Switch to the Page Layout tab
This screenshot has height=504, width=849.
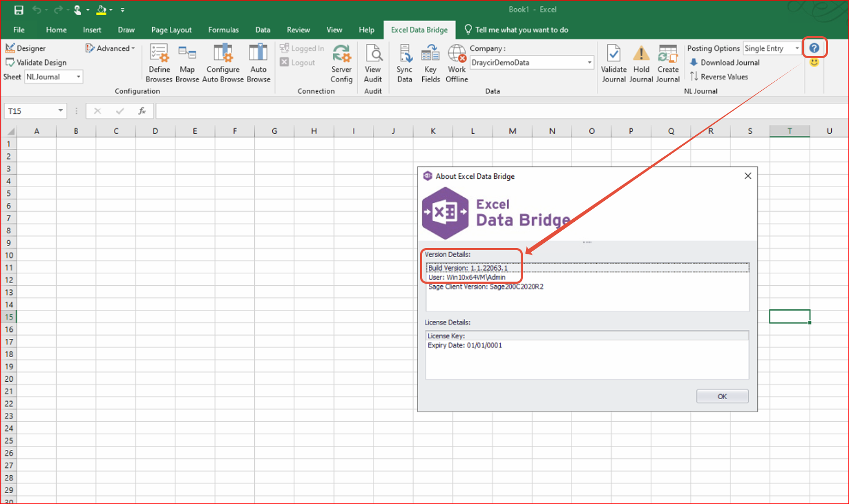[171, 30]
